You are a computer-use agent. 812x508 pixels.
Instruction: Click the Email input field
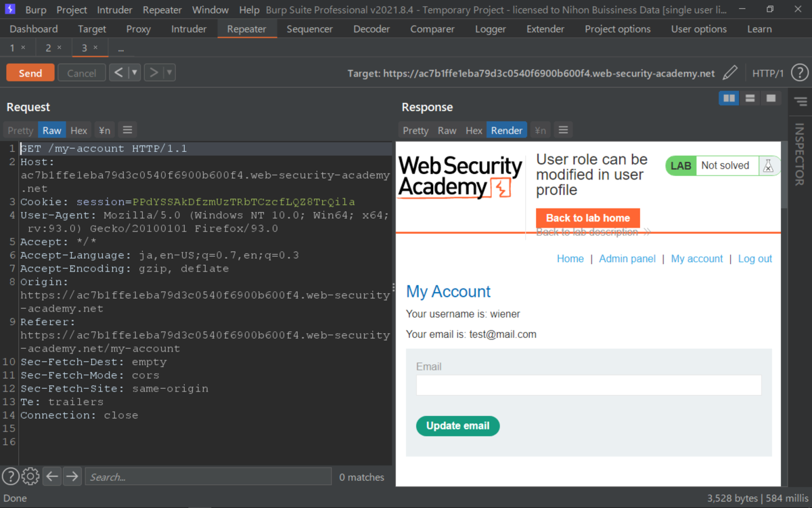pyautogui.click(x=589, y=385)
